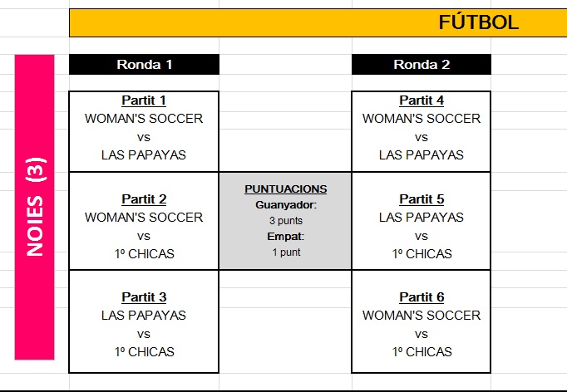Click the PUNTUACIONS heading in gray box
The image size is (567, 392).
286,189
